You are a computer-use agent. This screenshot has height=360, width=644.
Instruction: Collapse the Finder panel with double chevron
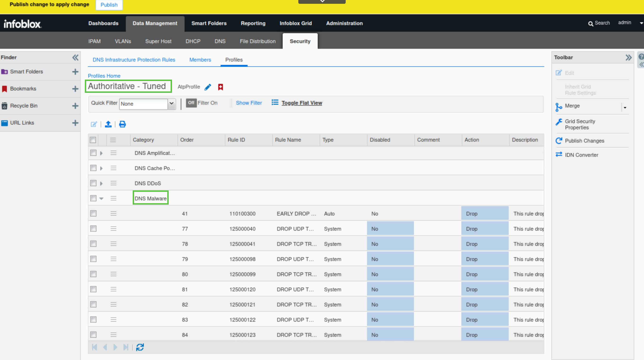[x=75, y=58]
